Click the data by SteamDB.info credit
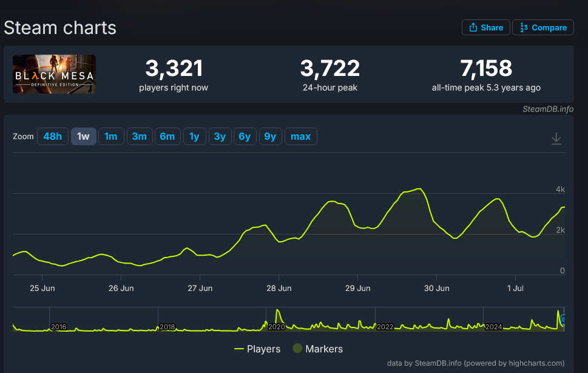The height and width of the screenshot is (373, 588). pos(476,363)
